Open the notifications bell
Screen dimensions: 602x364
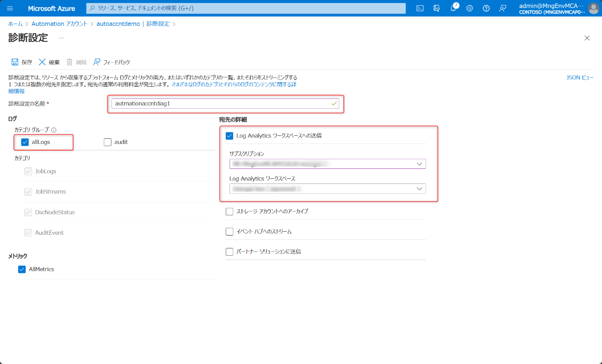453,8
